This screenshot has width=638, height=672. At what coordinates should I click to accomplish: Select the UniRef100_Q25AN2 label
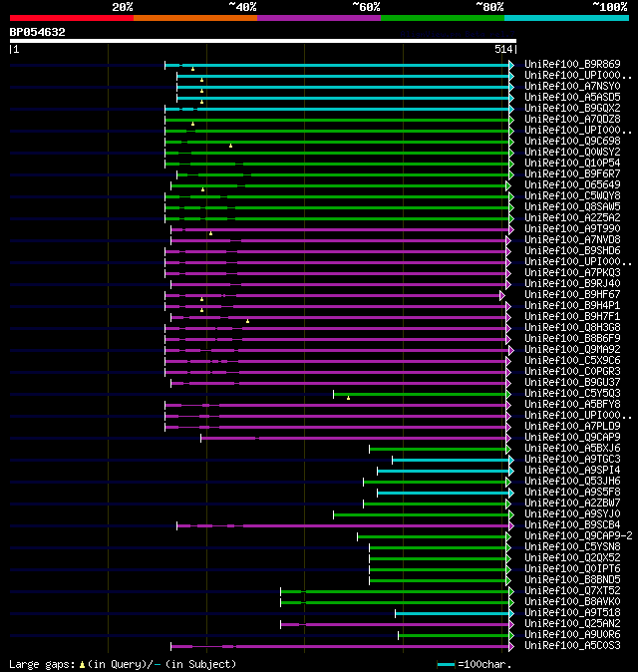pyautogui.click(x=572, y=624)
